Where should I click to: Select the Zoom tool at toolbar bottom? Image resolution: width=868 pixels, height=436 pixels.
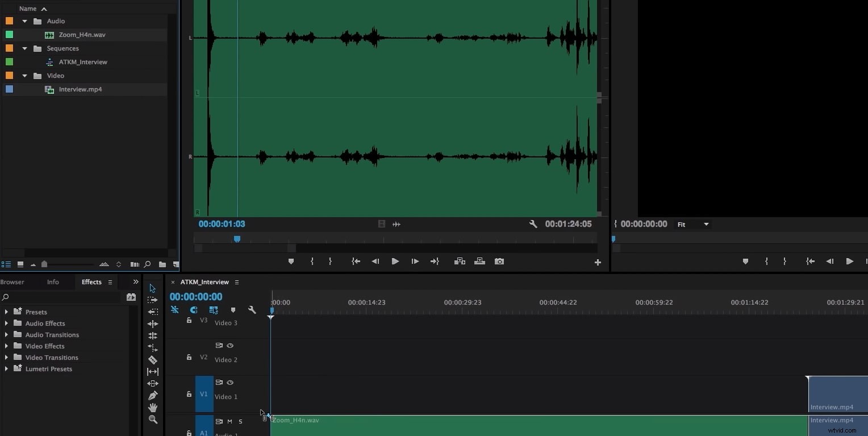pyautogui.click(x=152, y=420)
